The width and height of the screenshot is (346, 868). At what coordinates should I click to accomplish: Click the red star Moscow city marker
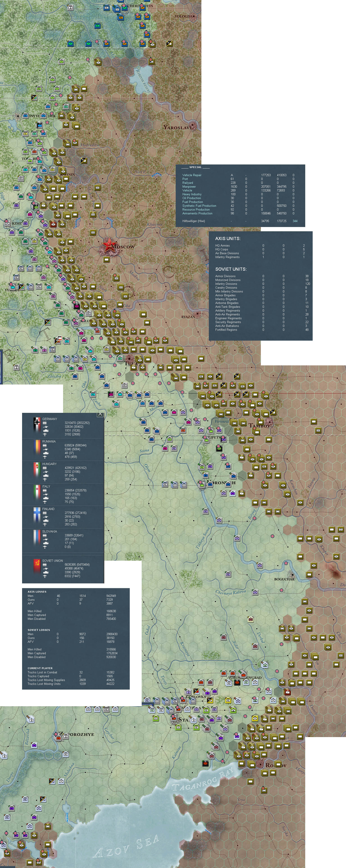[109, 245]
